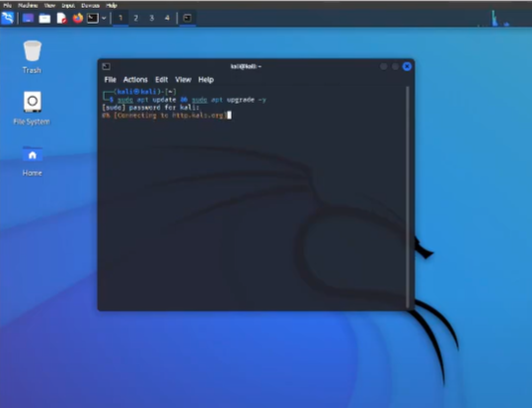The width and height of the screenshot is (532, 408).
Task: Click the 'password for kali' prompt line
Action: [x=151, y=108]
